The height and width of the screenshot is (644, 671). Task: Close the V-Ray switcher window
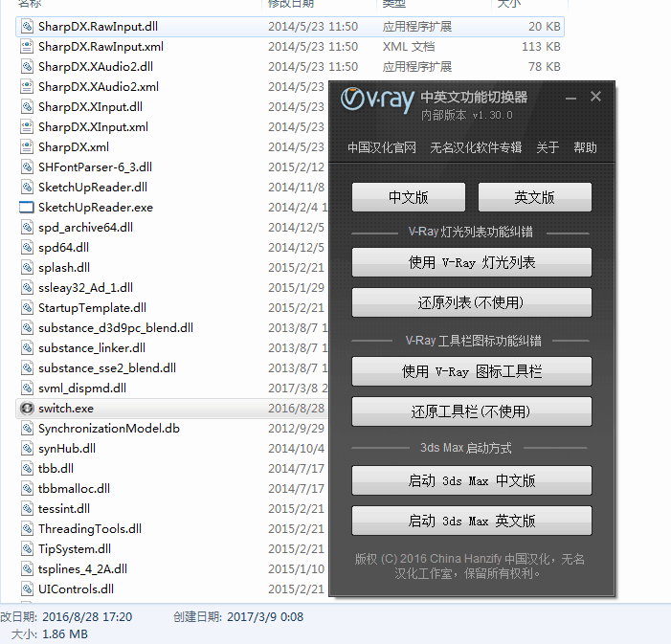[595, 97]
